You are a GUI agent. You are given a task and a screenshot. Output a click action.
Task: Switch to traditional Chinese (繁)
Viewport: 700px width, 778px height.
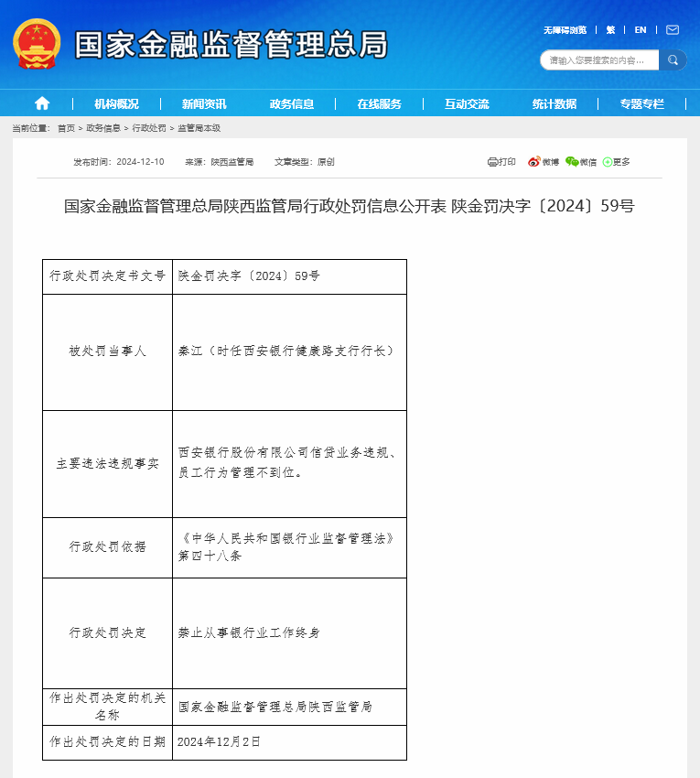tap(609, 30)
